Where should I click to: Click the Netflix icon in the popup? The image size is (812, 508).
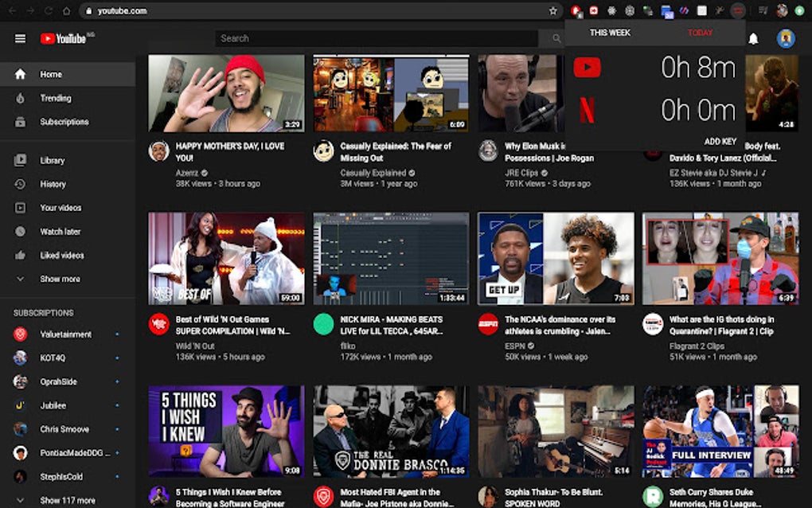point(588,109)
